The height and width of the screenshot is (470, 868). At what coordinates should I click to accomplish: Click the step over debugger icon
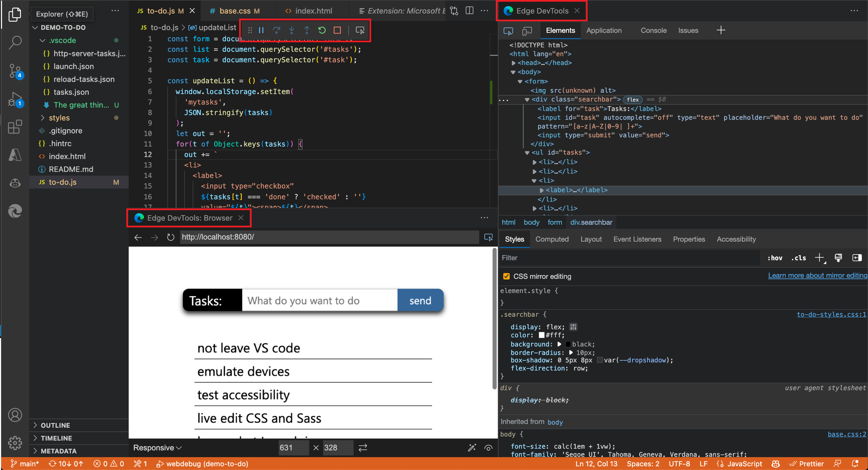pyautogui.click(x=276, y=30)
